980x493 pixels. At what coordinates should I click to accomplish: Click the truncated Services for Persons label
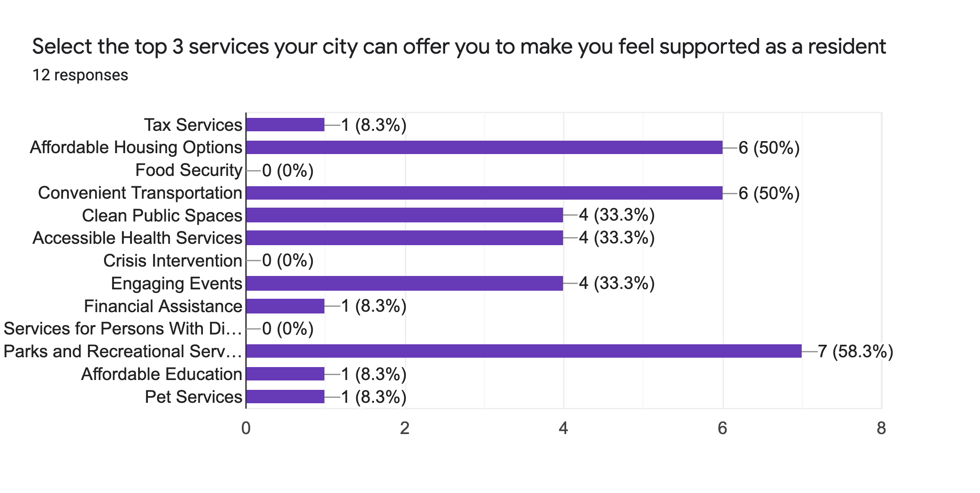coord(123,329)
